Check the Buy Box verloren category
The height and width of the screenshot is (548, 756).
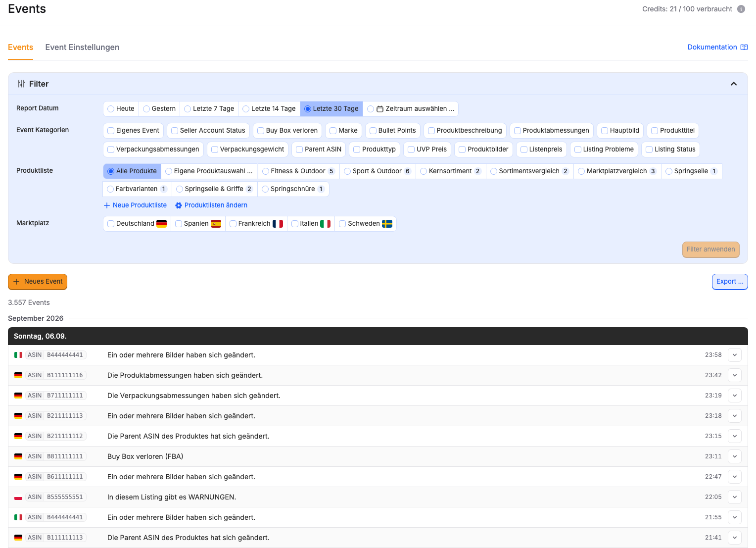pyautogui.click(x=287, y=131)
